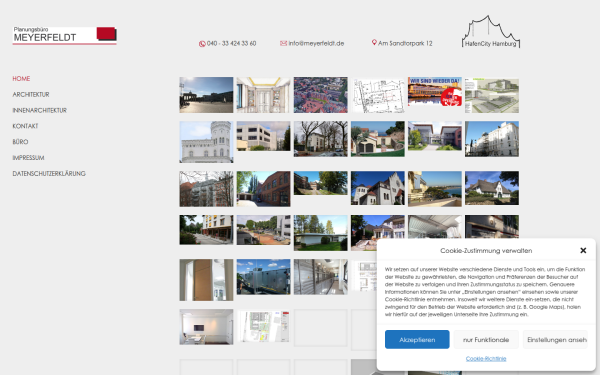Screen dimensions: 600x375
Task: Click the Am Sandtorpark 12 address
Action: point(405,43)
